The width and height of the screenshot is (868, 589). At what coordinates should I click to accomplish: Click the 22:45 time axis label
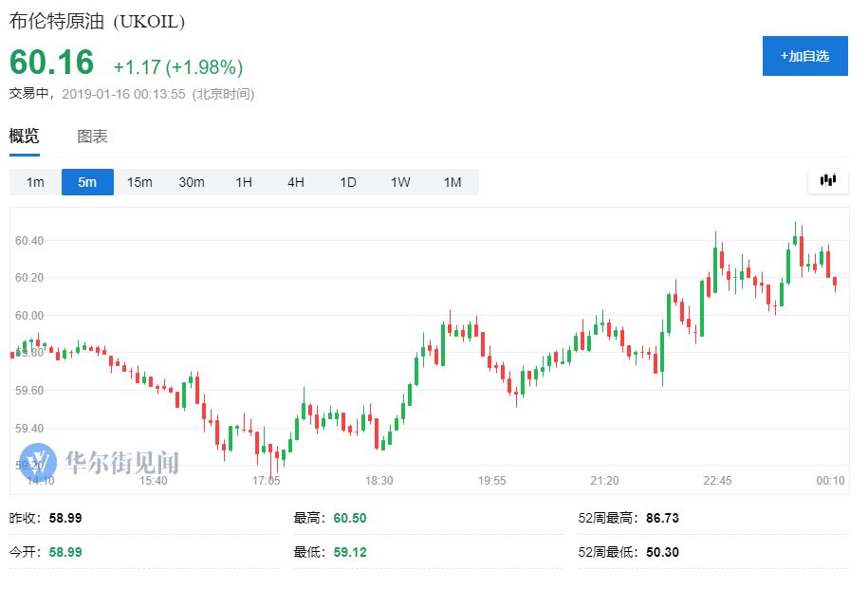click(x=717, y=481)
